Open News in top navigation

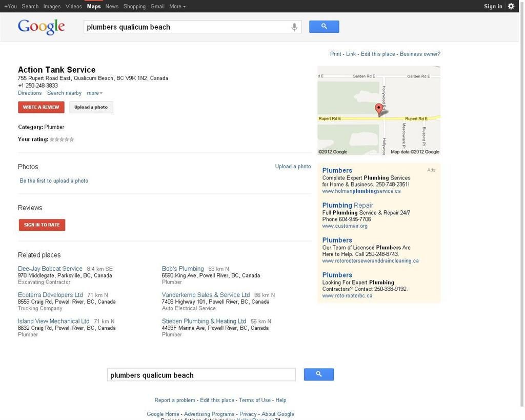tap(112, 6)
